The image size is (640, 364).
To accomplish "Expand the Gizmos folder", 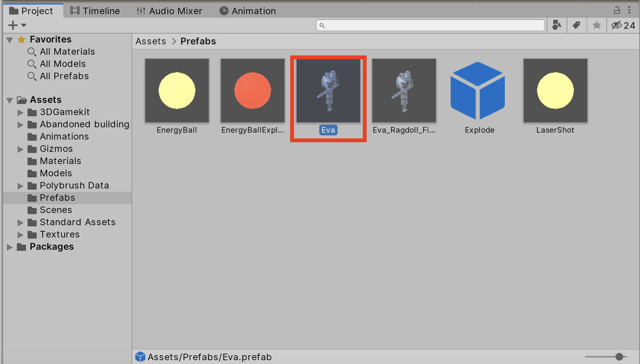I will 21,149.
